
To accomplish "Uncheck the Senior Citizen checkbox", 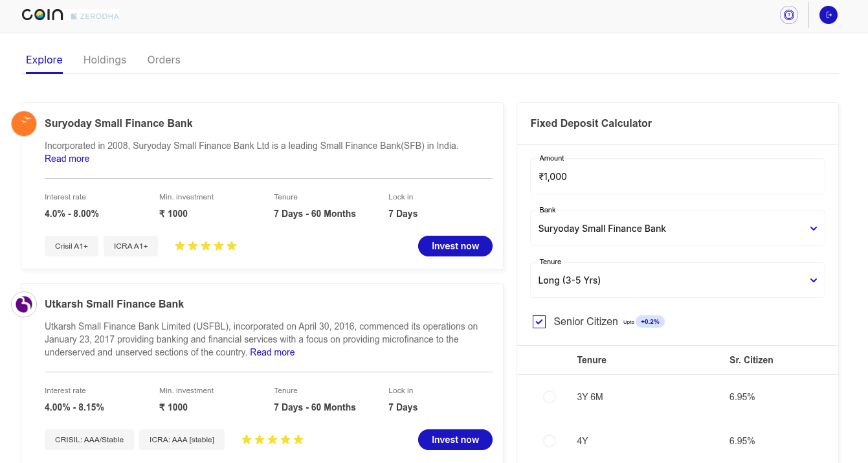I will 539,322.
